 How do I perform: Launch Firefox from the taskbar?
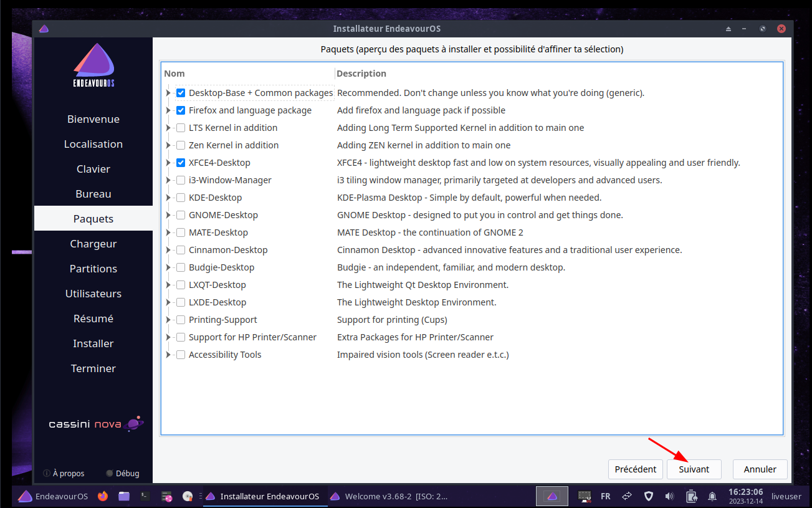coord(103,496)
